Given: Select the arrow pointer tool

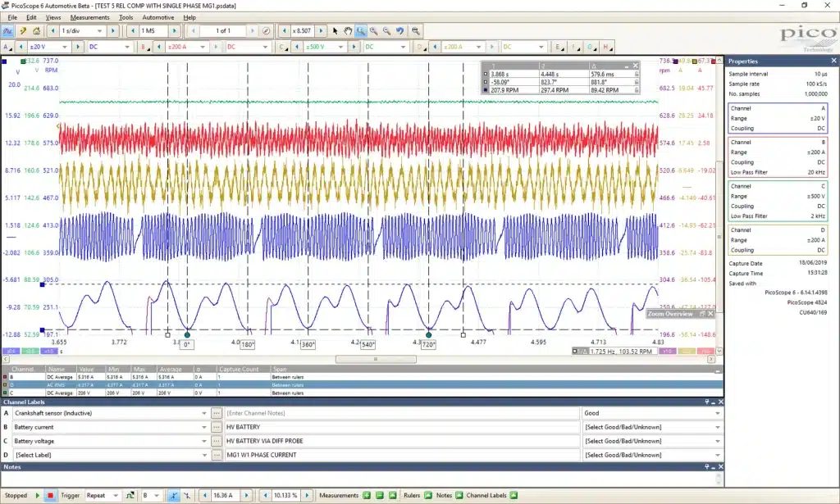Looking at the screenshot, I should click(336, 31).
